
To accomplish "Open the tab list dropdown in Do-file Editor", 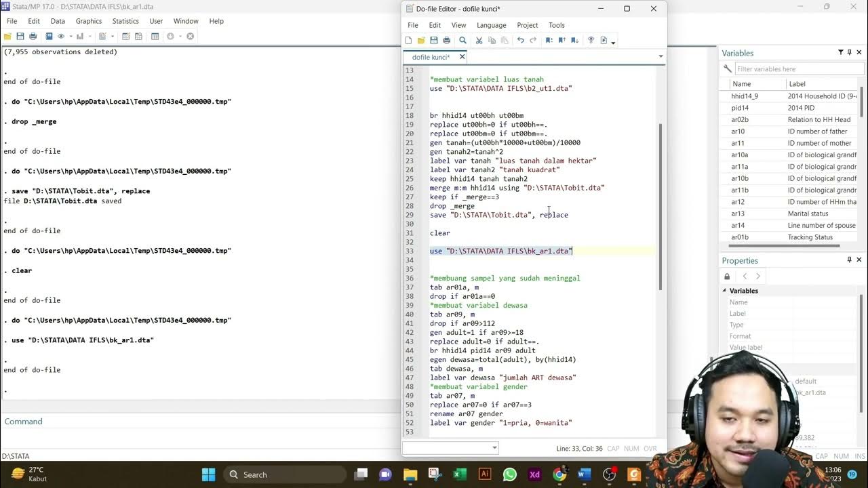I will click(x=660, y=57).
